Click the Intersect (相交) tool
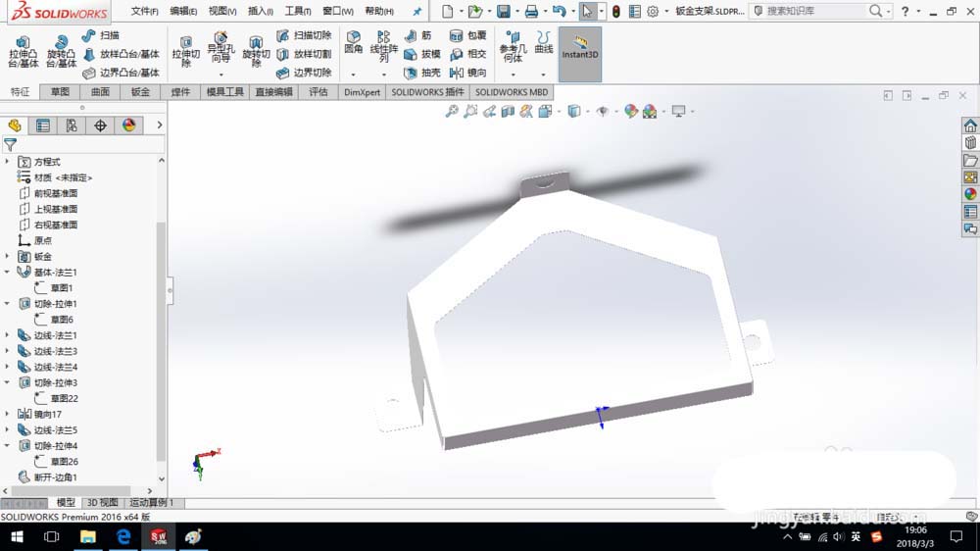The image size is (980, 551). point(468,54)
